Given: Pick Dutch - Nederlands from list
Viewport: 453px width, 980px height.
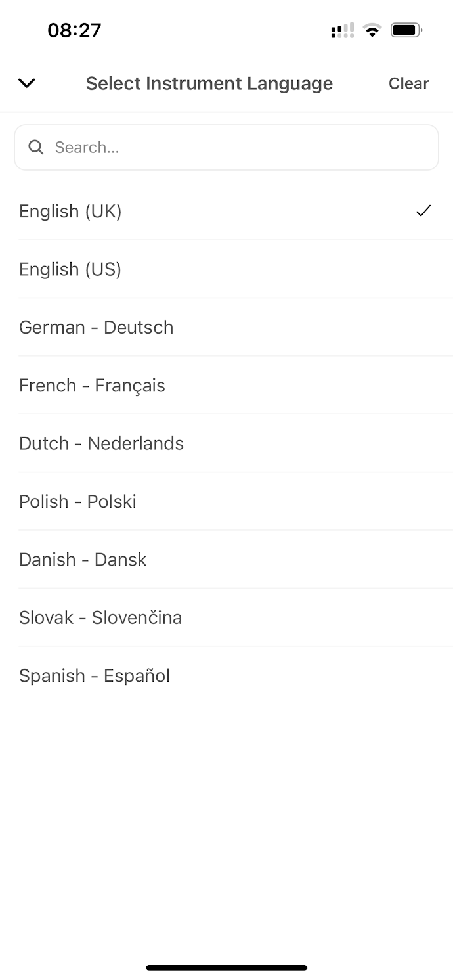Looking at the screenshot, I should pos(102,443).
